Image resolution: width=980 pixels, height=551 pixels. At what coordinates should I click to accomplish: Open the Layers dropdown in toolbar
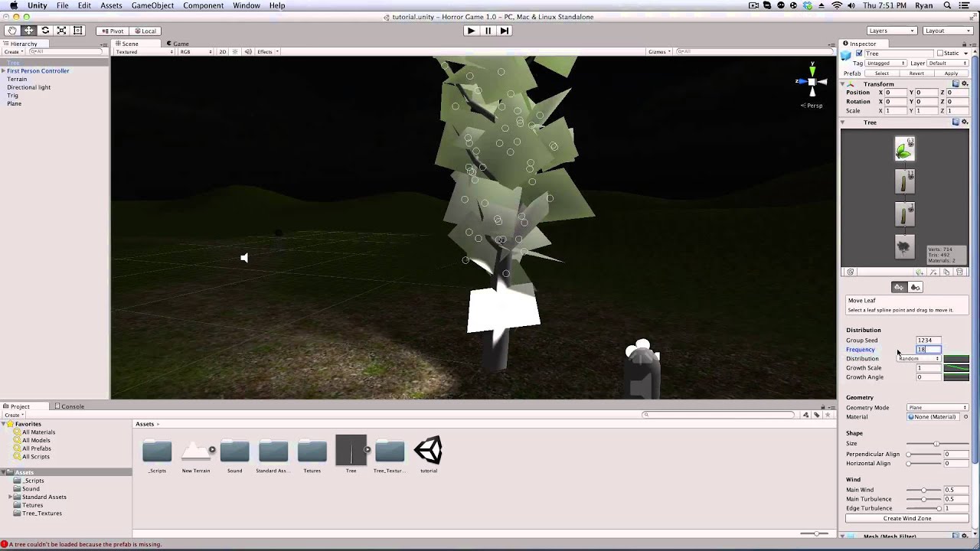tap(891, 31)
